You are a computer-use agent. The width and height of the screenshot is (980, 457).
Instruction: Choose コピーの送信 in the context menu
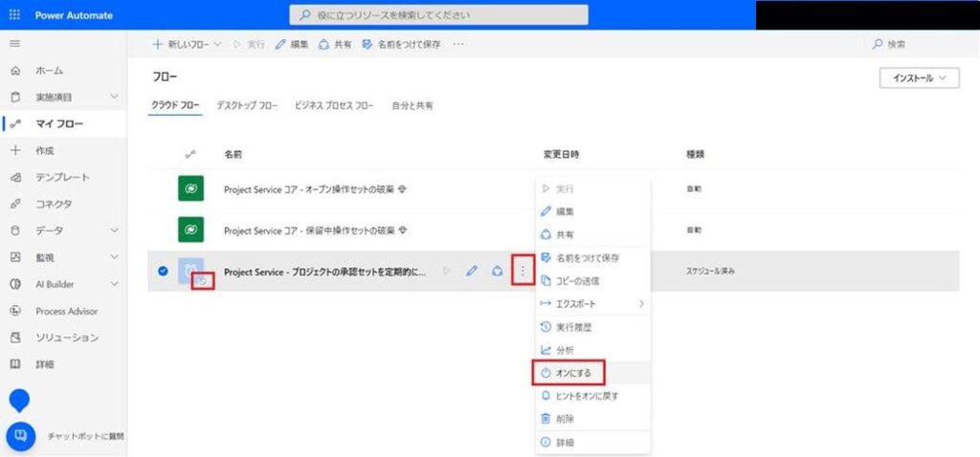(x=592, y=281)
